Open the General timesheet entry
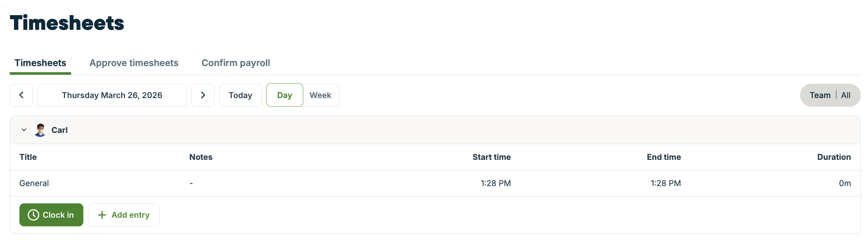 tap(34, 183)
